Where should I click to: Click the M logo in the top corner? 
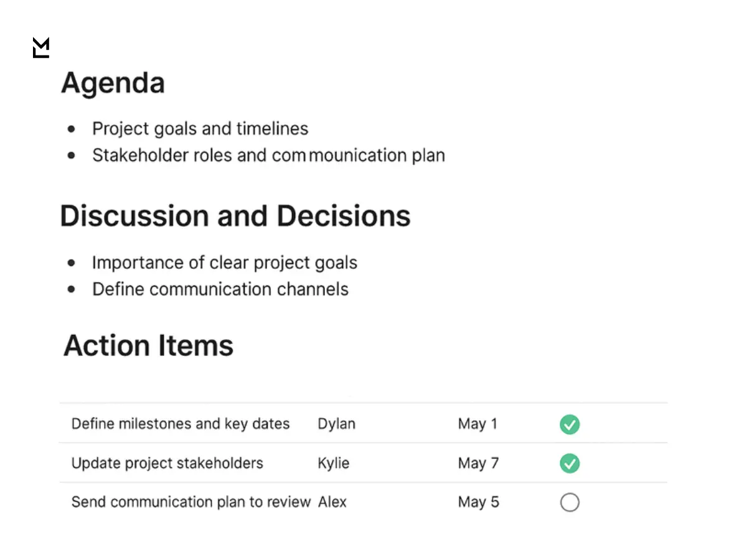(40, 48)
